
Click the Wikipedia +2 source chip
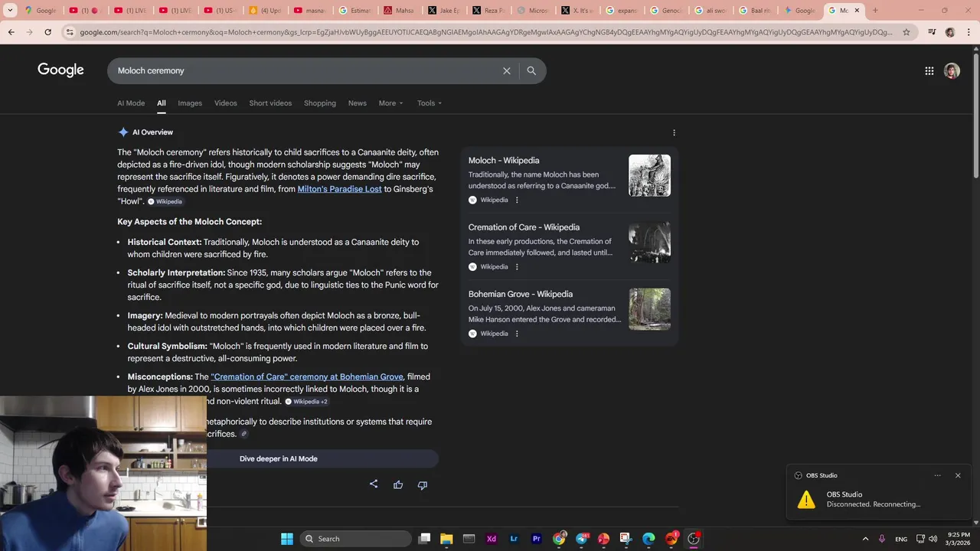click(x=306, y=401)
